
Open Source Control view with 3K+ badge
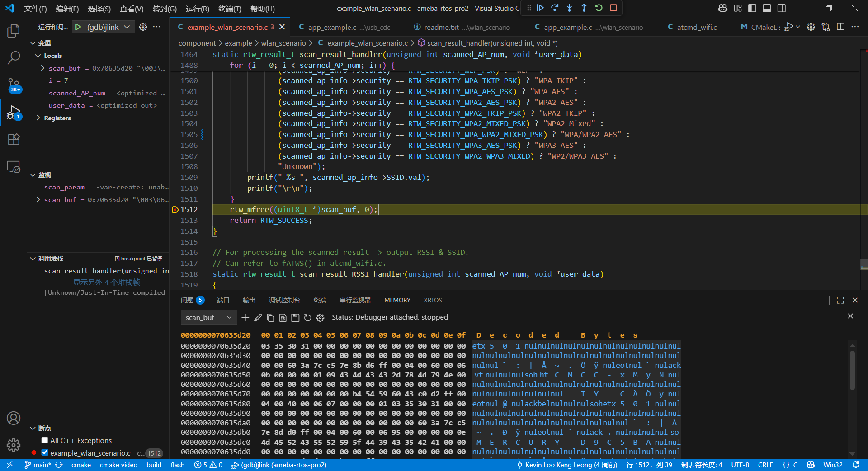pos(14,85)
